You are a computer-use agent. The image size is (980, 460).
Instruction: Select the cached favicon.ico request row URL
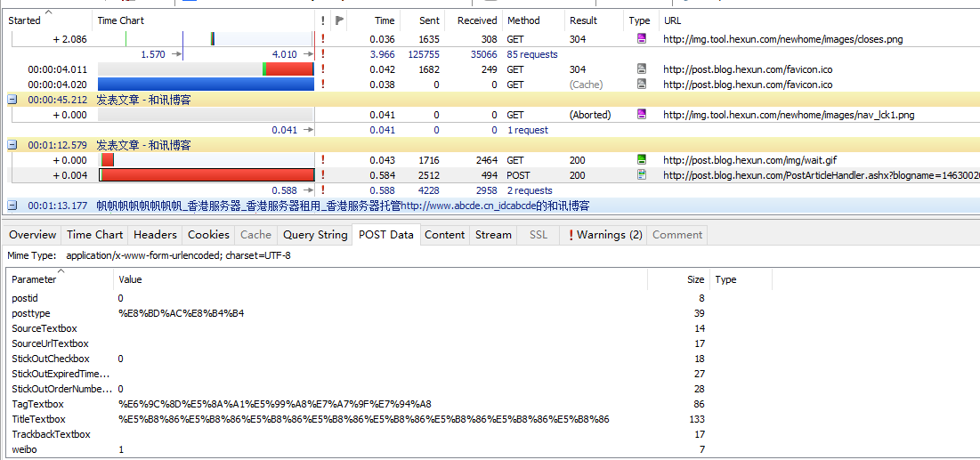(748, 85)
